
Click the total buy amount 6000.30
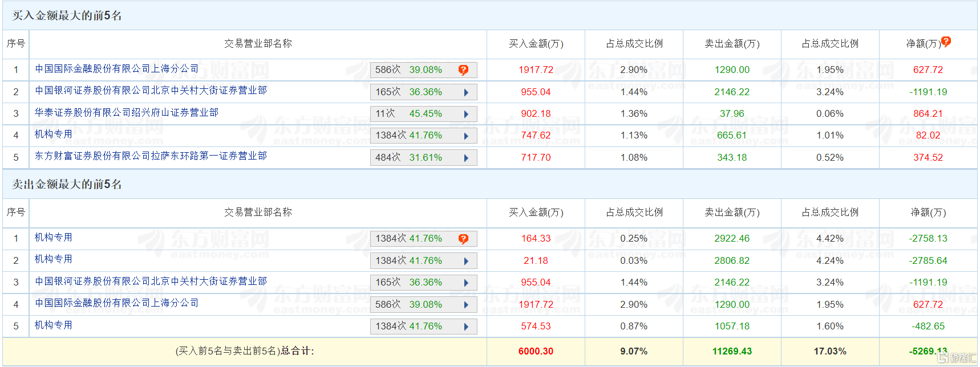coord(536,351)
